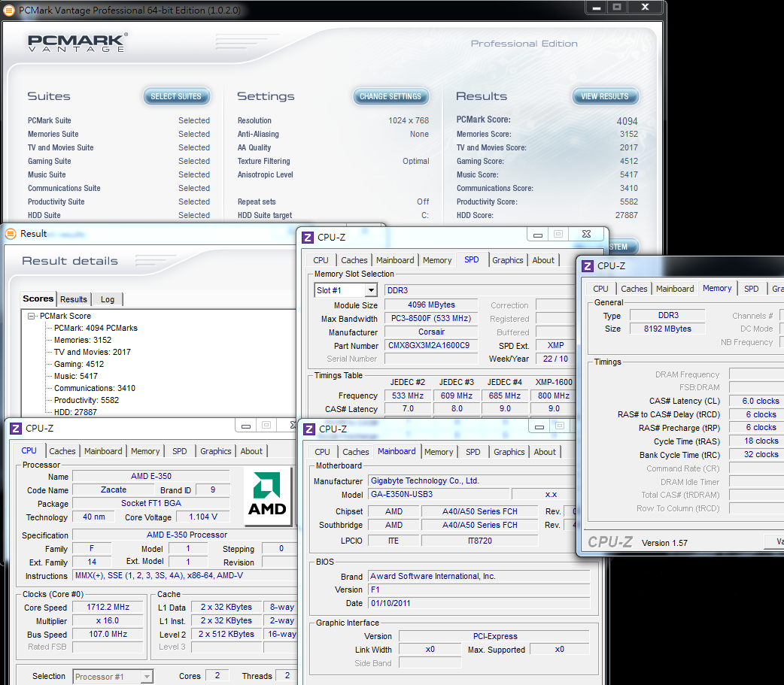
Task: Click the CPU-Z Mainboard window Z icon
Action: pyautogui.click(x=309, y=429)
